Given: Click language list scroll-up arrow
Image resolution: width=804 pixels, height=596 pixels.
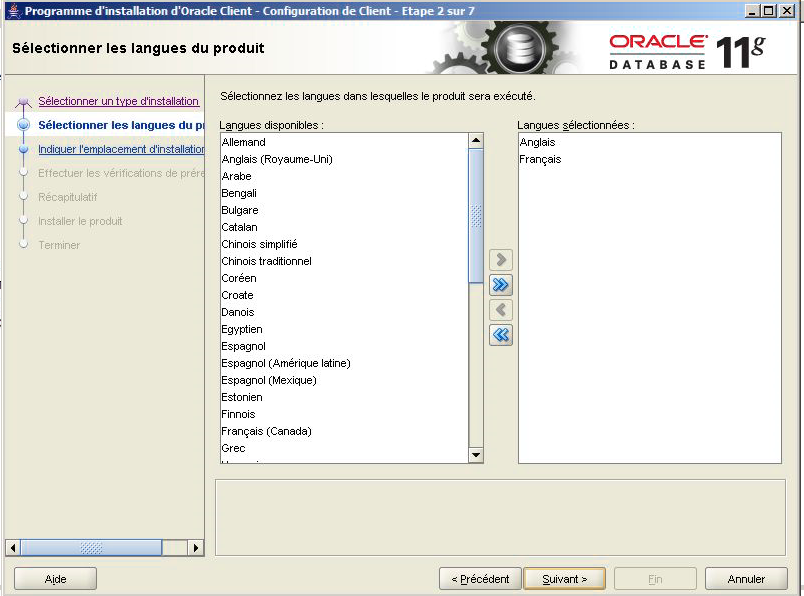Looking at the screenshot, I should [476, 141].
